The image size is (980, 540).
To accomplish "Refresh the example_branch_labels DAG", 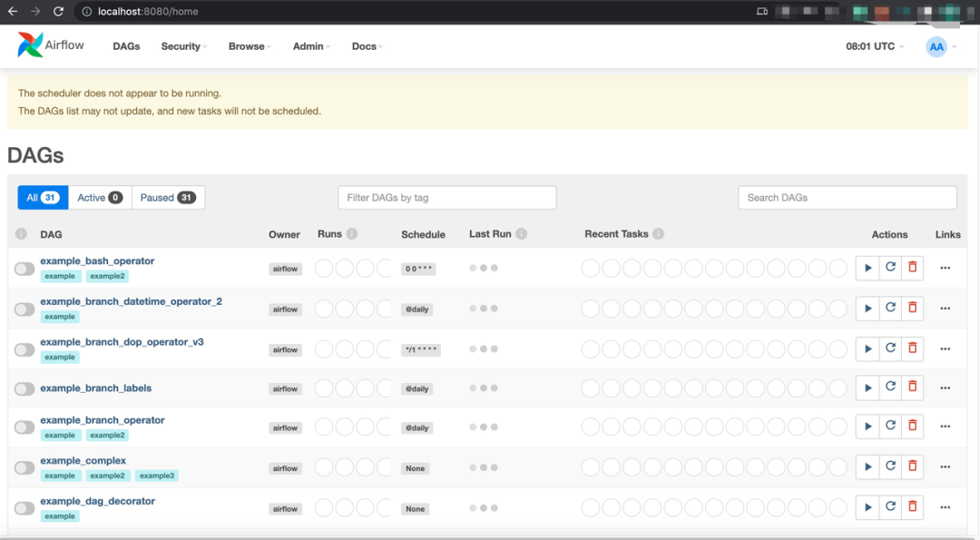I will click(890, 387).
